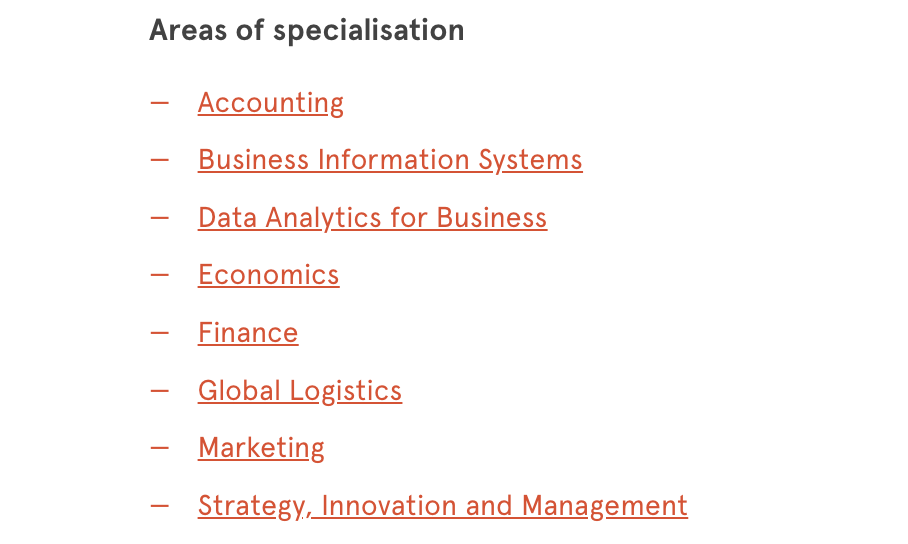Click the word Systems in the second link
The width and height of the screenshot is (908, 544).
pos(530,160)
